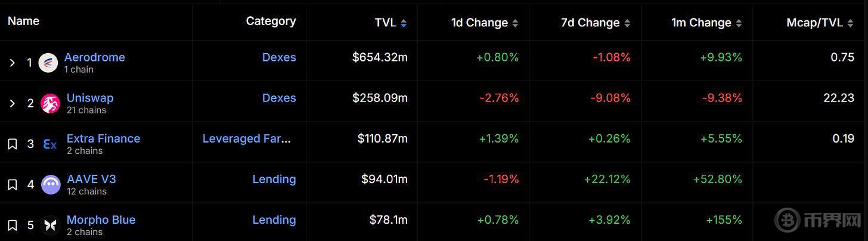Sort by 1d Change column
This screenshot has height=241, width=868.
(x=515, y=23)
